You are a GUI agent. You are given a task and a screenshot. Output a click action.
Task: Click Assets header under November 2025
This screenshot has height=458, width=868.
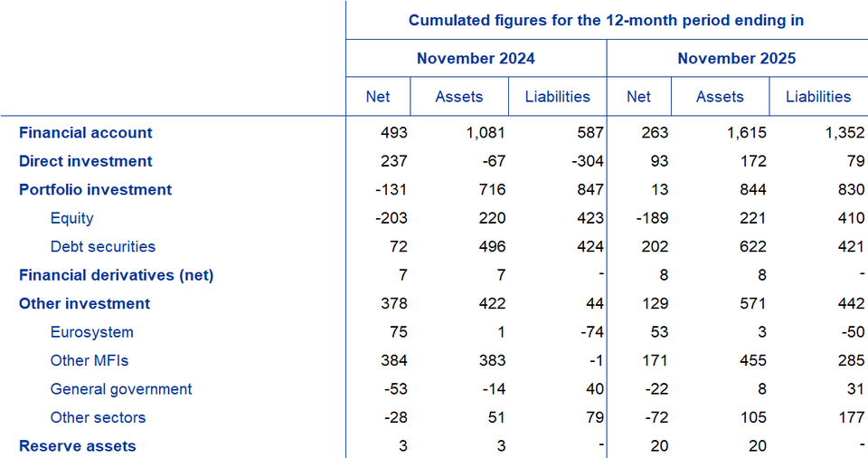click(x=720, y=97)
